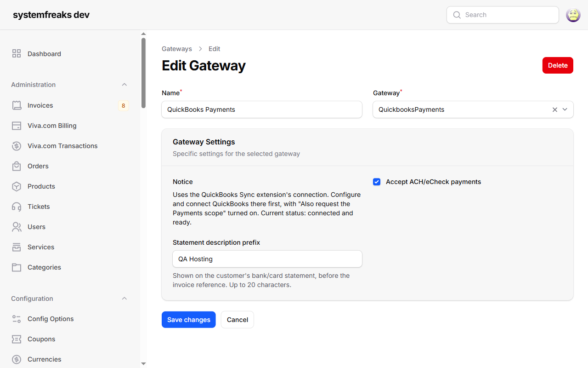Collapse the Configuration section
This screenshot has width=588, height=368.
(124, 299)
